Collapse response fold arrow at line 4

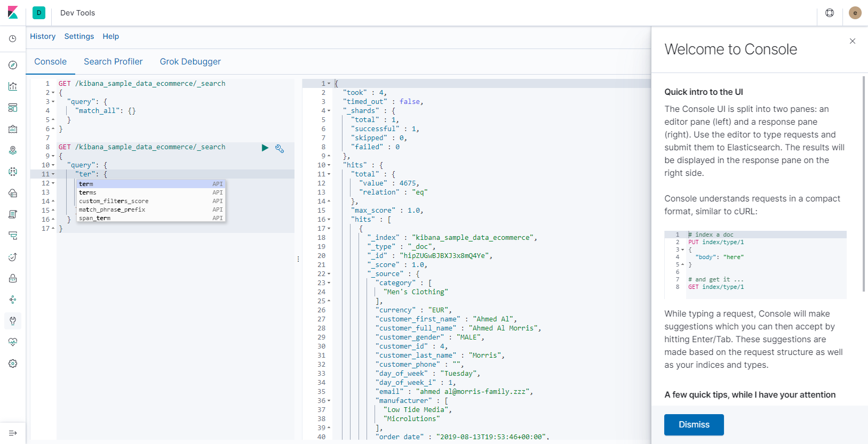(x=329, y=111)
